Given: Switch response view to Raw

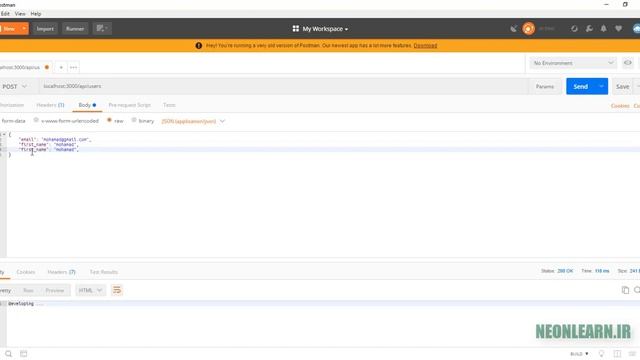Looking at the screenshot, I should click(x=28, y=290).
